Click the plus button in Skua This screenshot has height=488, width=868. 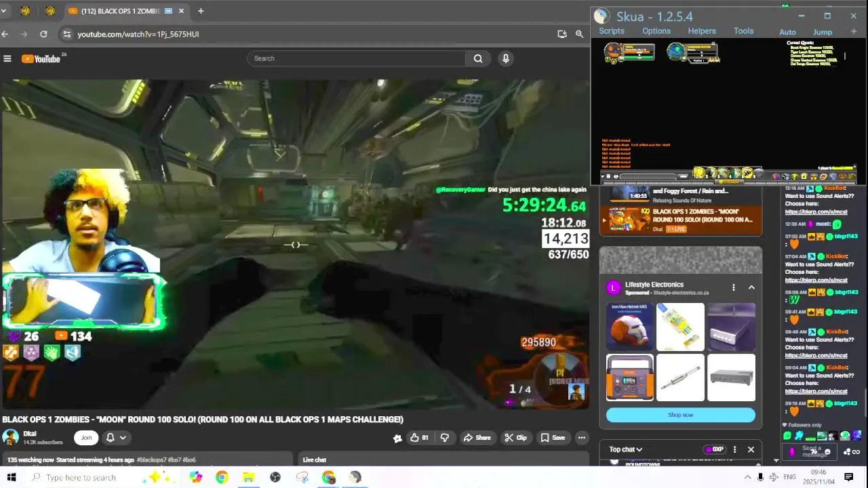click(854, 32)
